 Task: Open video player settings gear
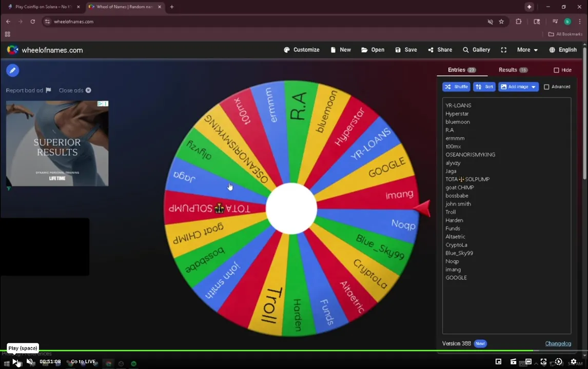(573, 361)
